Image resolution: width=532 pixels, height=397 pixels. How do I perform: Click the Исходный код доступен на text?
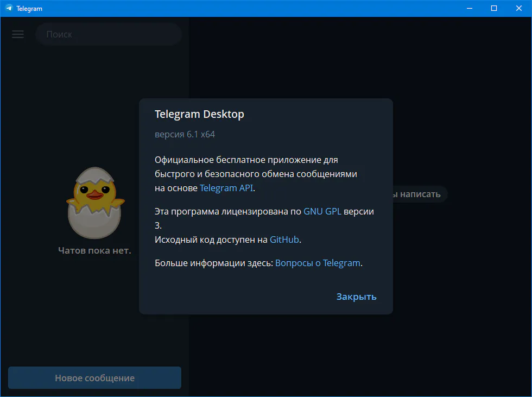pyautogui.click(x=211, y=239)
